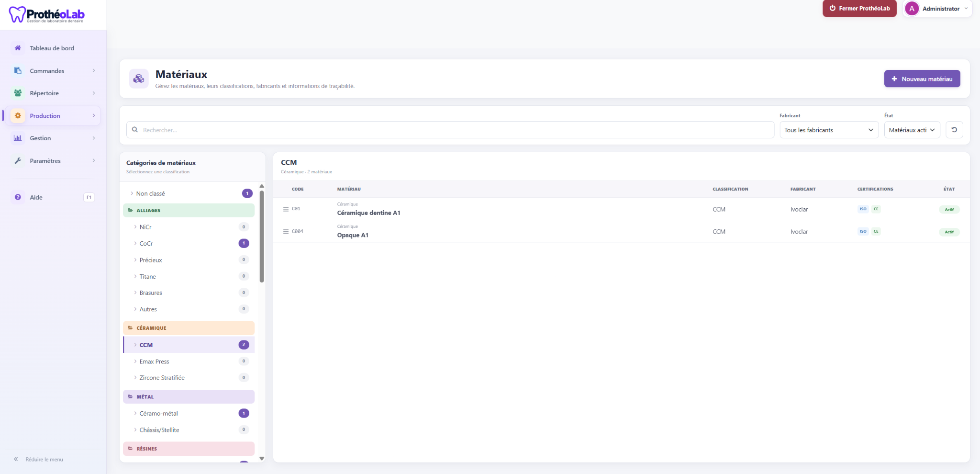Expand the Résines category group
Image resolution: width=980 pixels, height=474 pixels.
189,449
